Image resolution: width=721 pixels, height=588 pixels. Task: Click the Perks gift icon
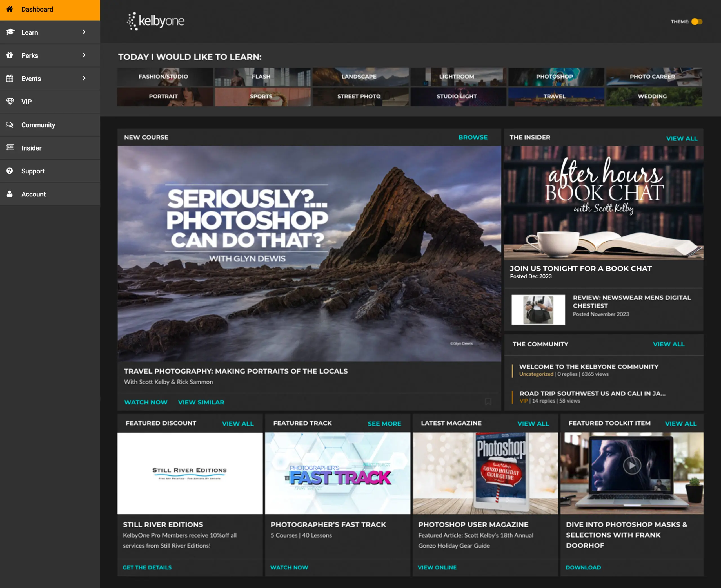10,55
